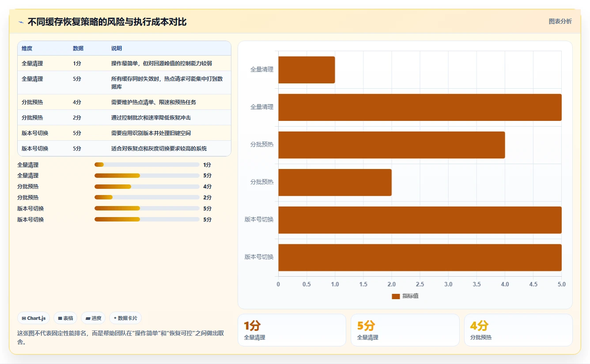The width and height of the screenshot is (590, 364).
Task: Select the footer note starting 这张图不代表固定性能排名
Action: [x=121, y=337]
